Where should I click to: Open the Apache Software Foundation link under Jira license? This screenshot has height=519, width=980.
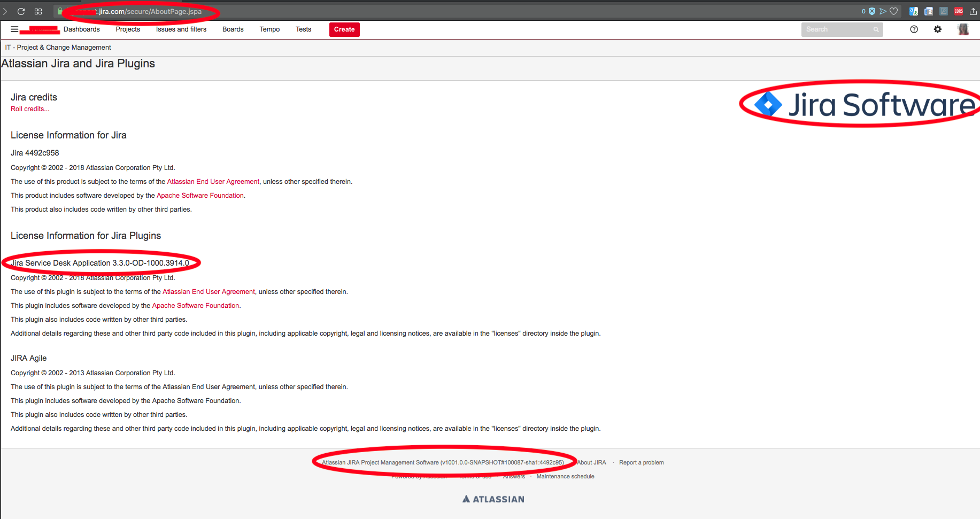pos(200,196)
